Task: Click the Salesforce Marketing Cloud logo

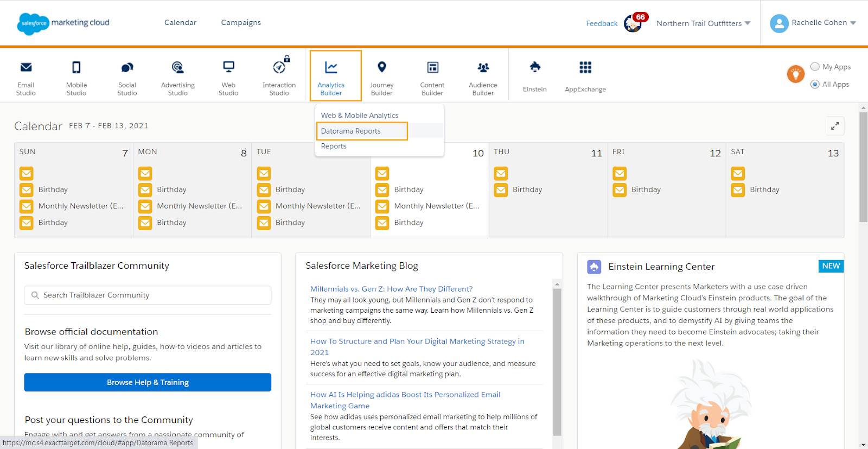Action: click(x=63, y=23)
